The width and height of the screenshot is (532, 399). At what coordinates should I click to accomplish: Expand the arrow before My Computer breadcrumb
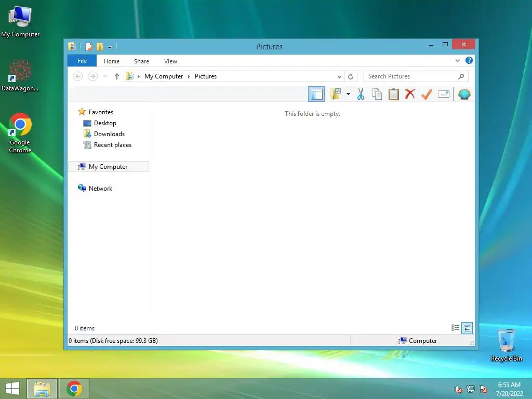coord(138,76)
